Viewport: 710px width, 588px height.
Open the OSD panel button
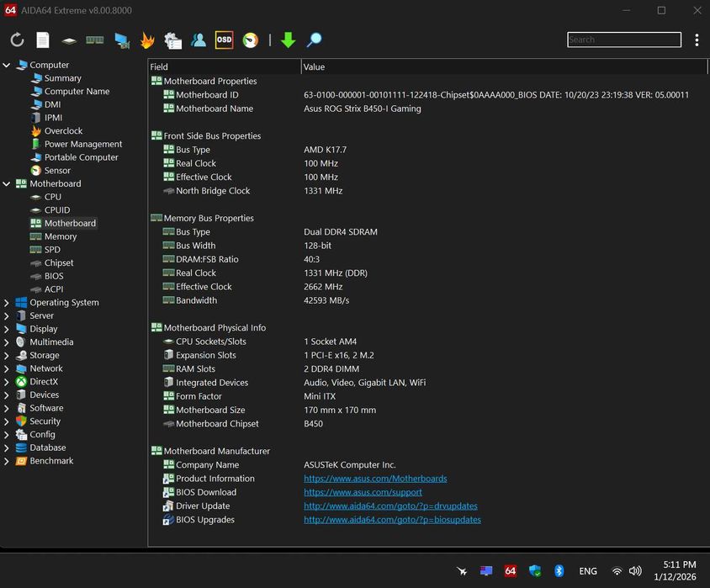click(x=224, y=40)
